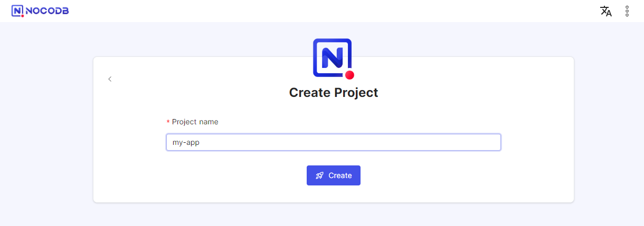Click the red required asterisk marker
The height and width of the screenshot is (226, 644).
[x=168, y=122]
